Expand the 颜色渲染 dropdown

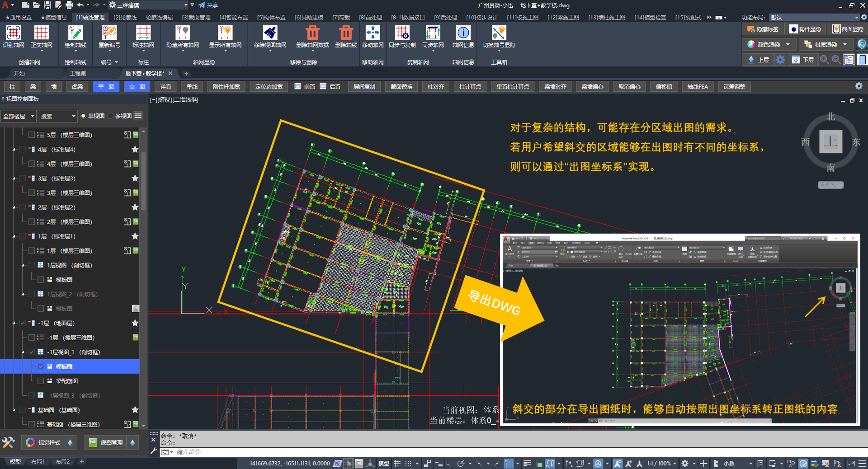(788, 44)
